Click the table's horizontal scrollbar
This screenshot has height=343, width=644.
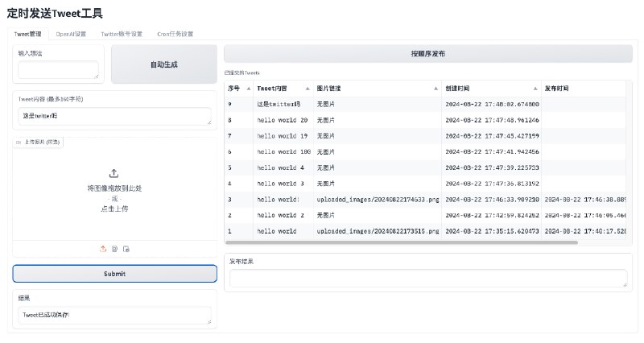point(401,242)
